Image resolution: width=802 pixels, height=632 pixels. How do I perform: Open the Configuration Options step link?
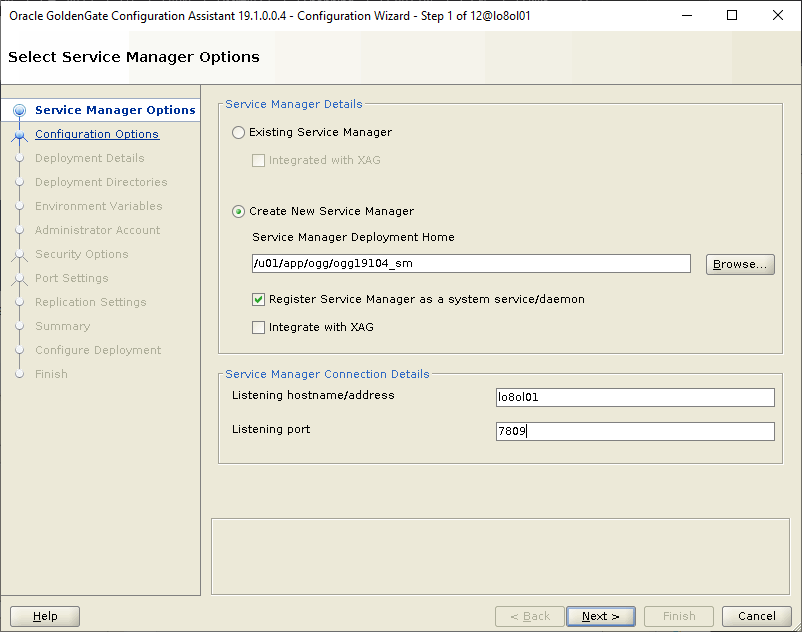[x=96, y=134]
